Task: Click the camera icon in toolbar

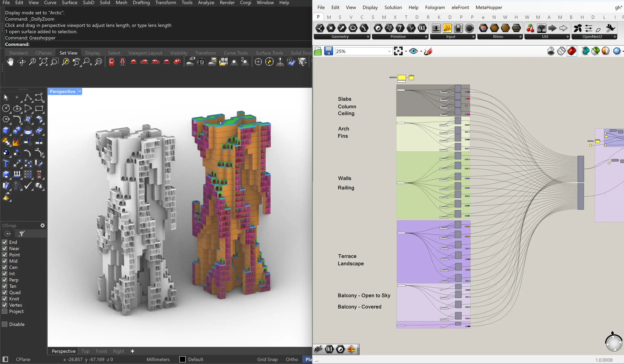Action: click(201, 62)
